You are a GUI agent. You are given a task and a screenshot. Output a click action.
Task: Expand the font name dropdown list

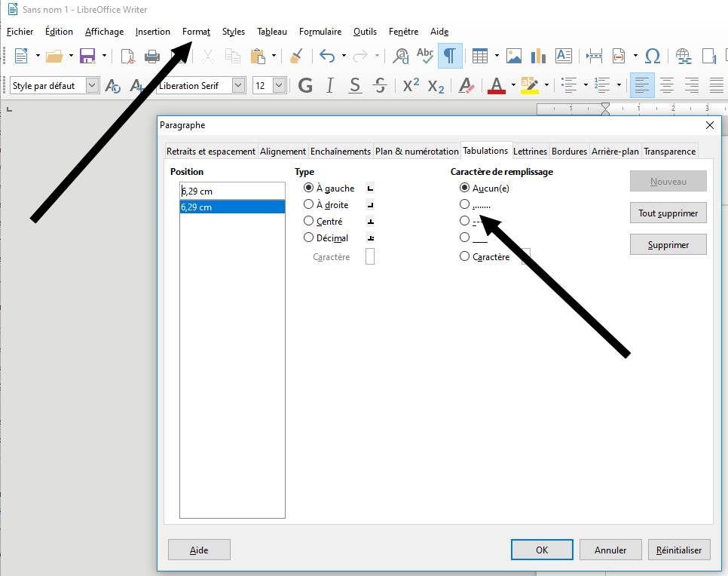click(238, 85)
